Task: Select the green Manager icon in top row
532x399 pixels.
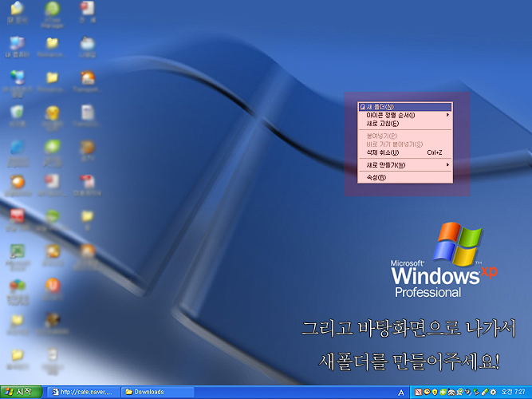Action: [x=52, y=11]
